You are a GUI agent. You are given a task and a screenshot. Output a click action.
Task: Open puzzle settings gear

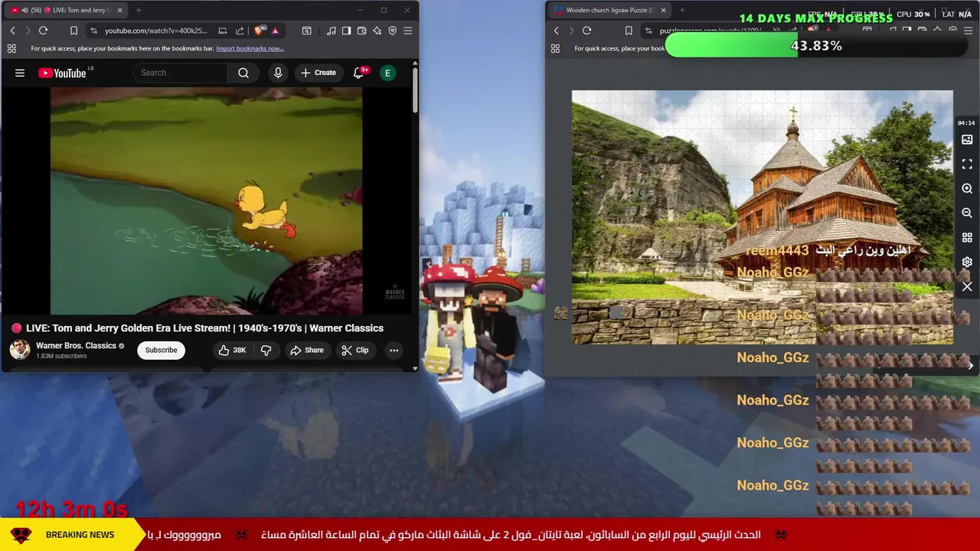click(x=967, y=262)
